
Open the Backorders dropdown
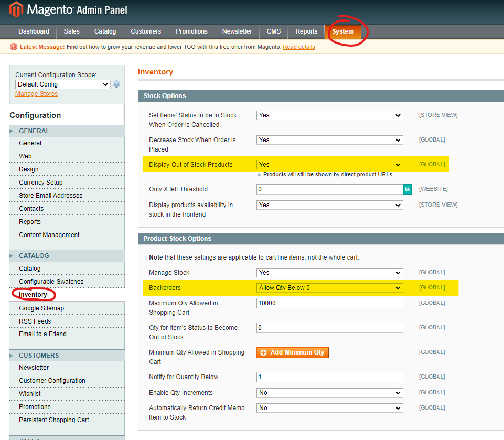(x=329, y=288)
